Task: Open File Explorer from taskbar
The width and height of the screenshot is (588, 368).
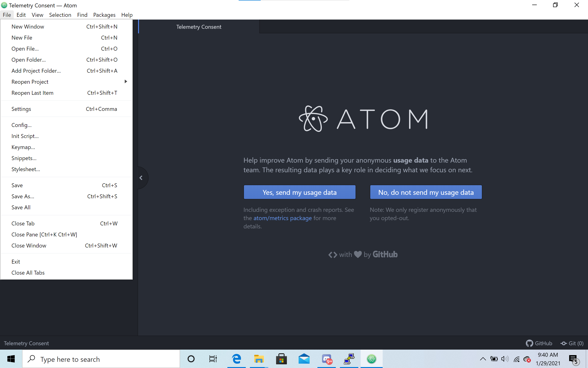Action: click(x=259, y=359)
